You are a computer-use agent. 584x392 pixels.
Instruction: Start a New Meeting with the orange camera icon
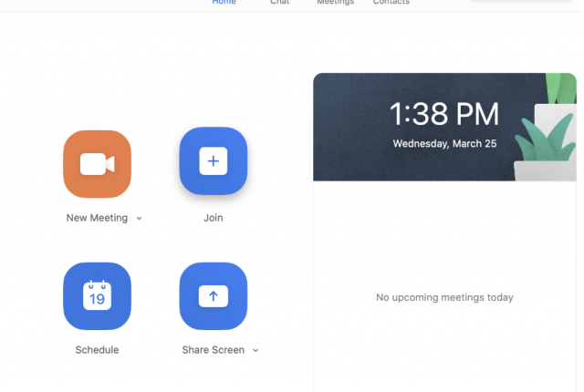tap(98, 164)
